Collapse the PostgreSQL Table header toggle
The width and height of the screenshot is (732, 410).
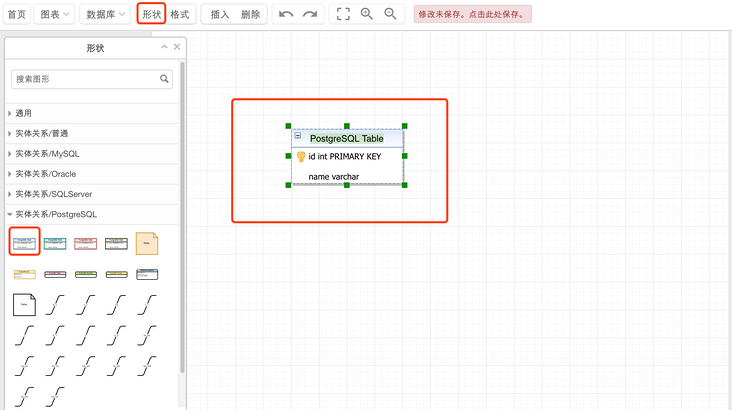tap(298, 137)
